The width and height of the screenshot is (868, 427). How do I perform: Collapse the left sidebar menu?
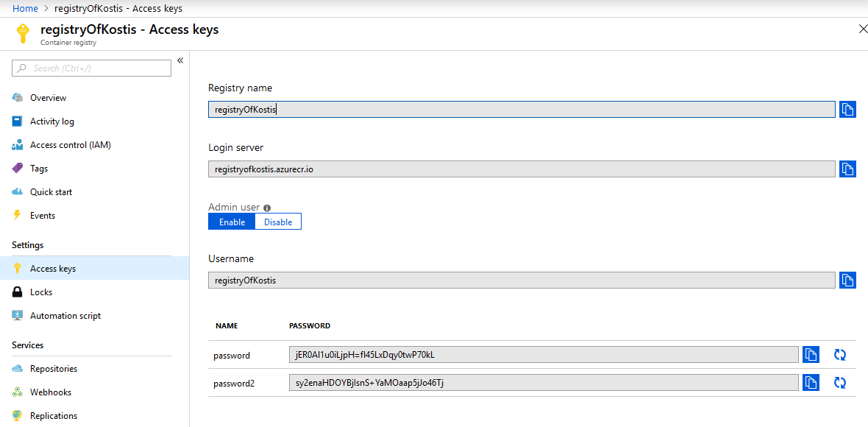180,61
